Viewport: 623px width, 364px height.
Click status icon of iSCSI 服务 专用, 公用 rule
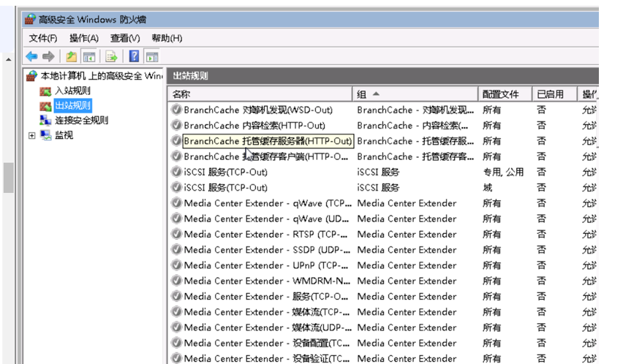176,172
